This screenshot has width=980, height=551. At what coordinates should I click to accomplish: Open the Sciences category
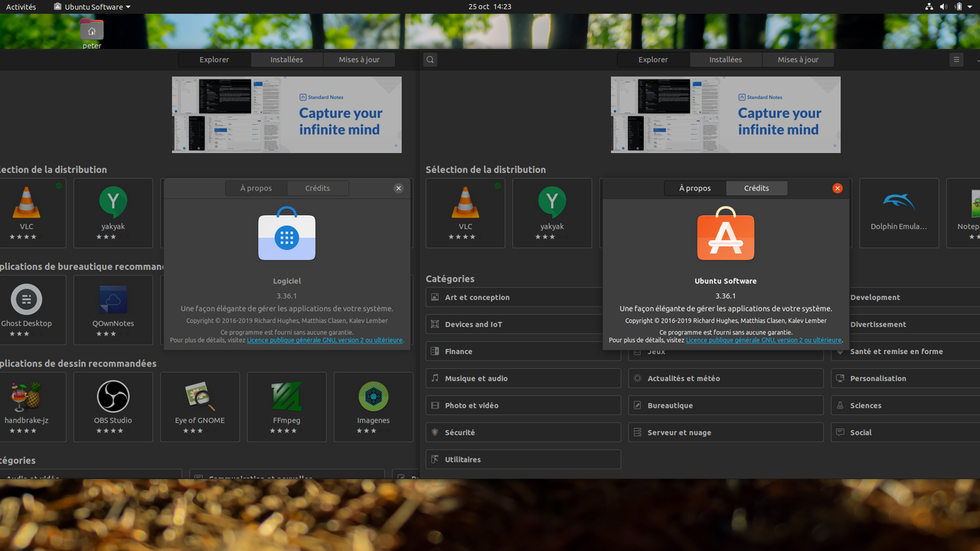point(906,406)
